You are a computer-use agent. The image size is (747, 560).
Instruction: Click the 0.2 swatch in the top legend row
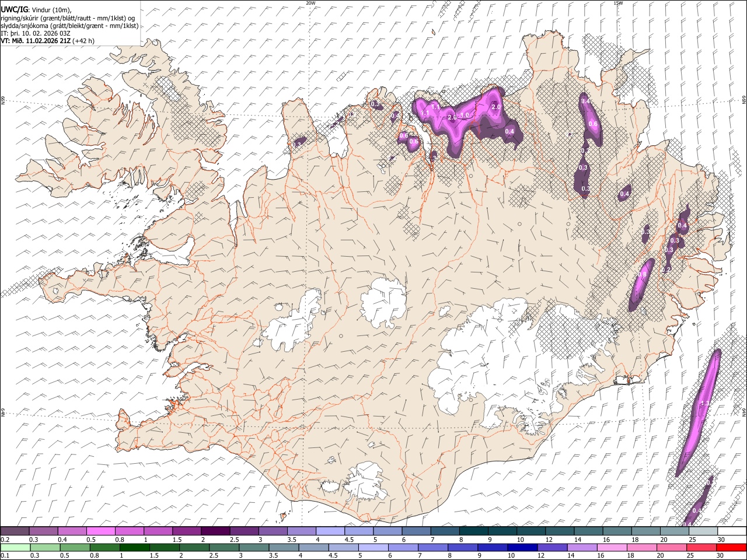15,531
